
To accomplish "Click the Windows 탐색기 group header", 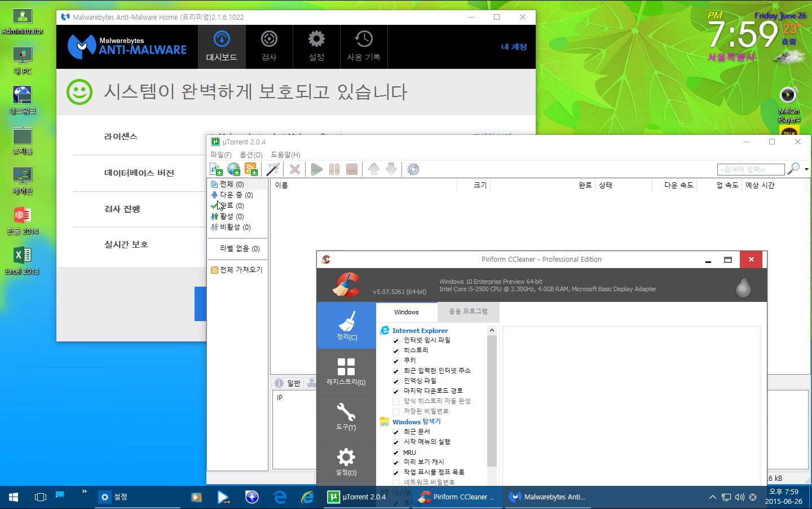I will pyautogui.click(x=417, y=422).
